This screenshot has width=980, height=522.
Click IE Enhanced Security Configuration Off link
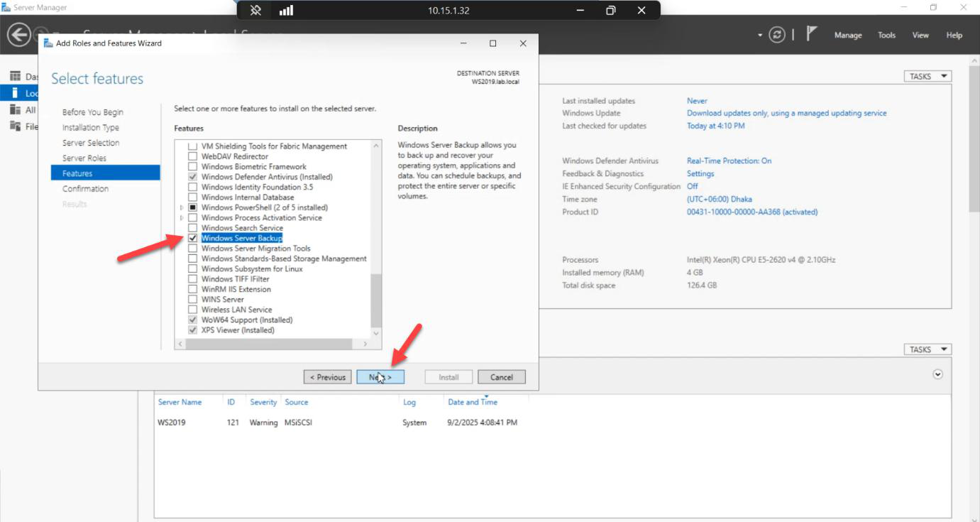click(692, 186)
